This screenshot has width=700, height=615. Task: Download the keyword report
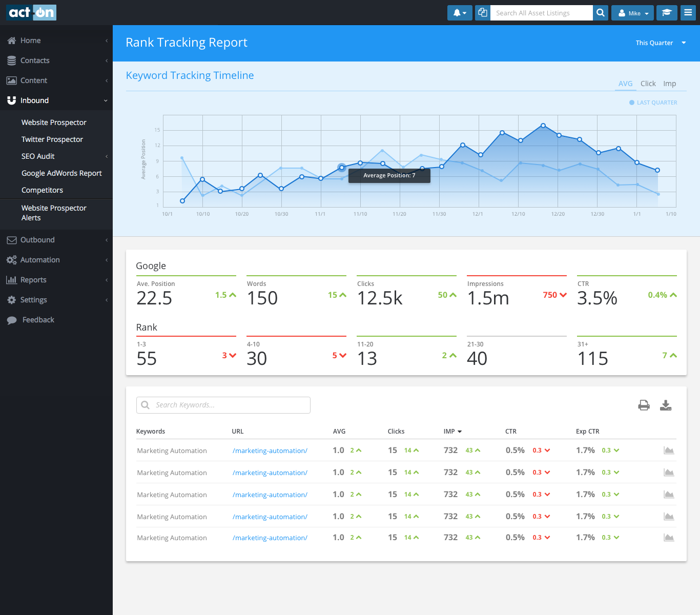[x=666, y=405]
